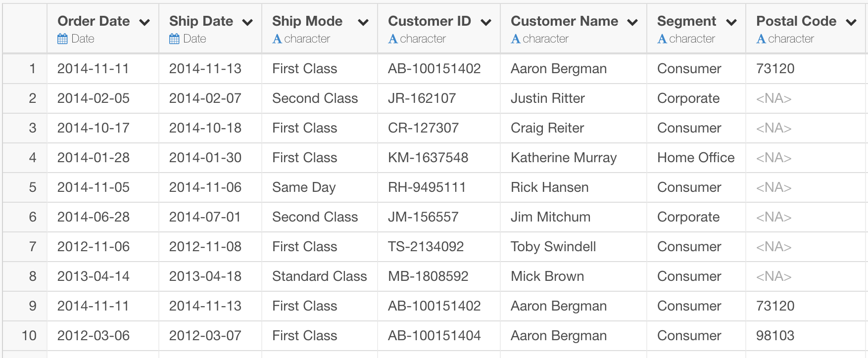The width and height of the screenshot is (868, 358).
Task: Click the Customer Name column header title
Action: (x=564, y=21)
